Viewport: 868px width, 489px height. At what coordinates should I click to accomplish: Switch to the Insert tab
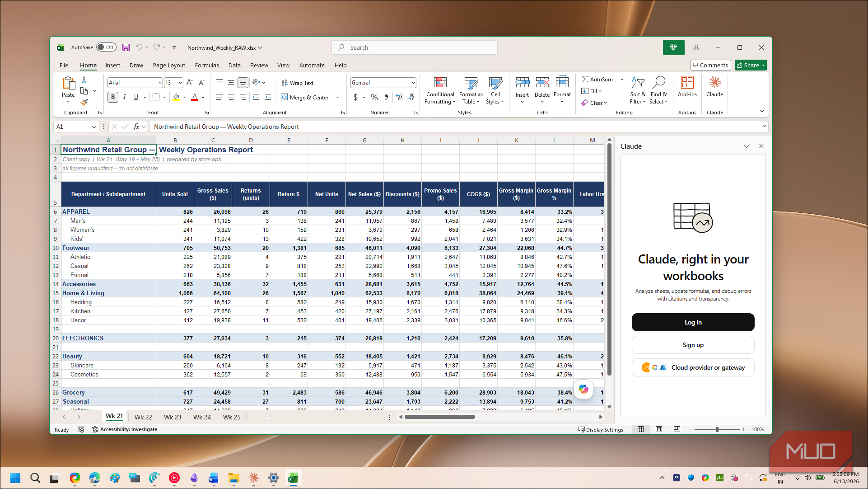point(113,65)
